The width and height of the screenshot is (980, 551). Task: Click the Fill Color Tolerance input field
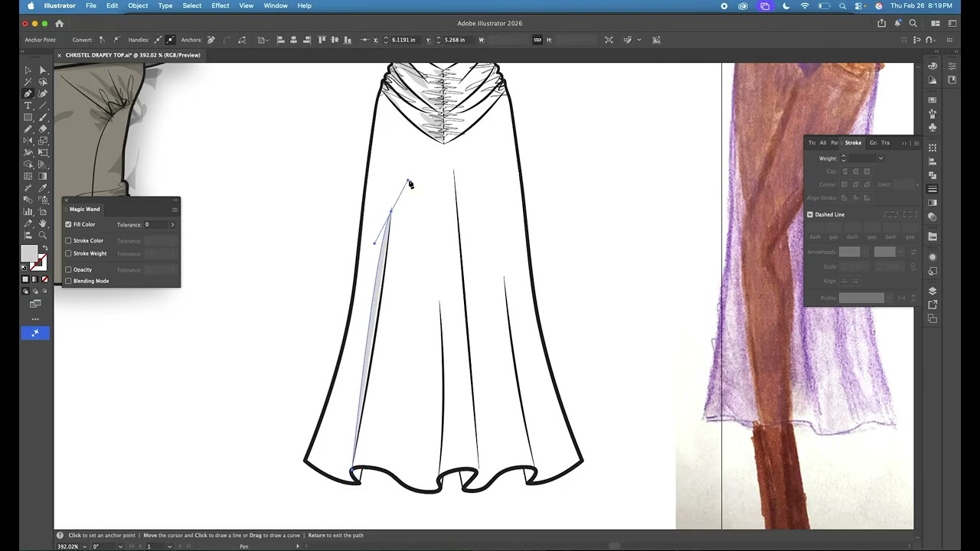155,224
